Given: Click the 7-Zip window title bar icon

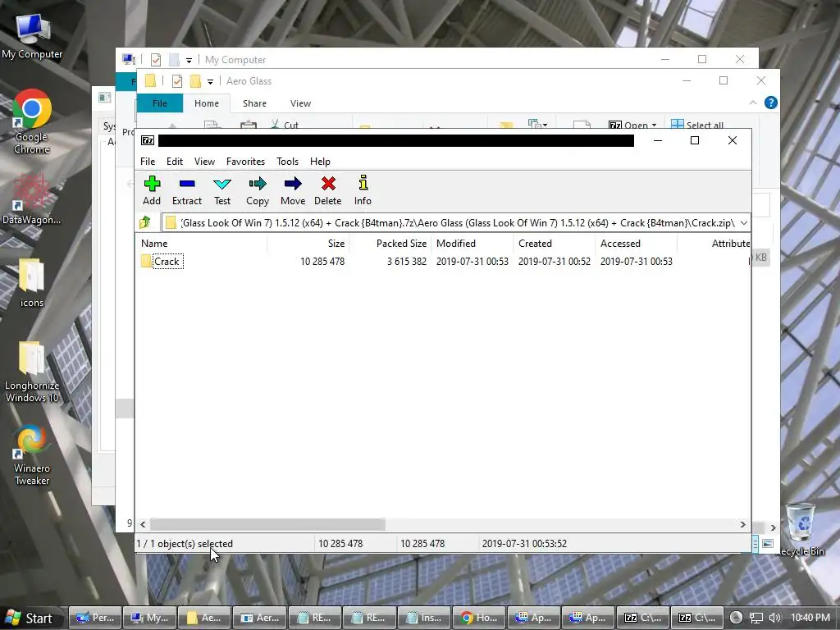Looking at the screenshot, I should click(x=148, y=140).
